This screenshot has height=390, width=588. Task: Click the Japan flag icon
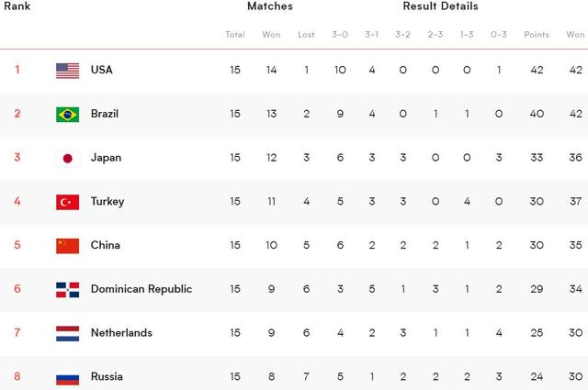[67, 158]
